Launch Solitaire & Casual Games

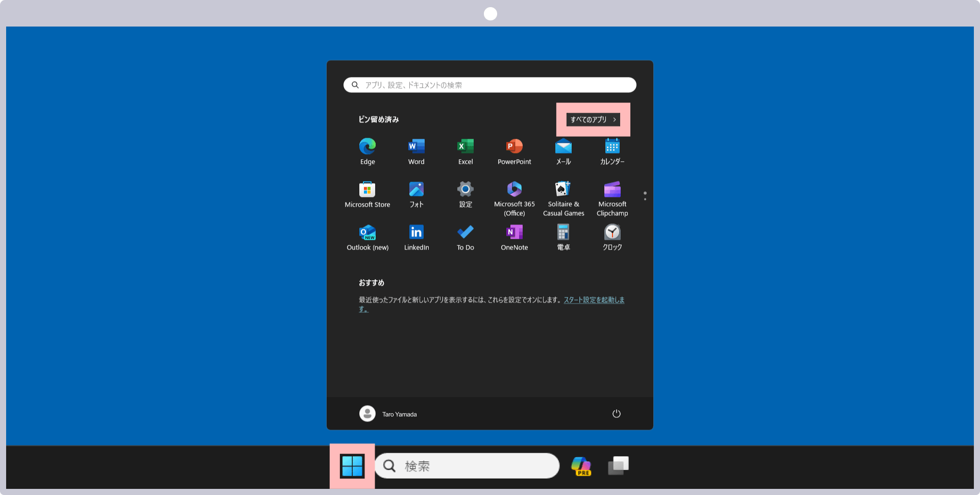point(563,199)
